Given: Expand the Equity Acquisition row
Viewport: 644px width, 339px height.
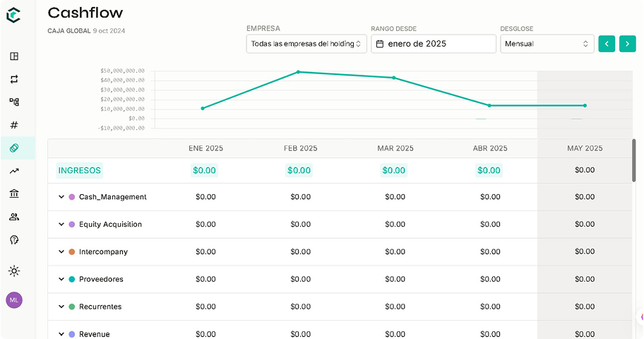Looking at the screenshot, I should coord(61,225).
